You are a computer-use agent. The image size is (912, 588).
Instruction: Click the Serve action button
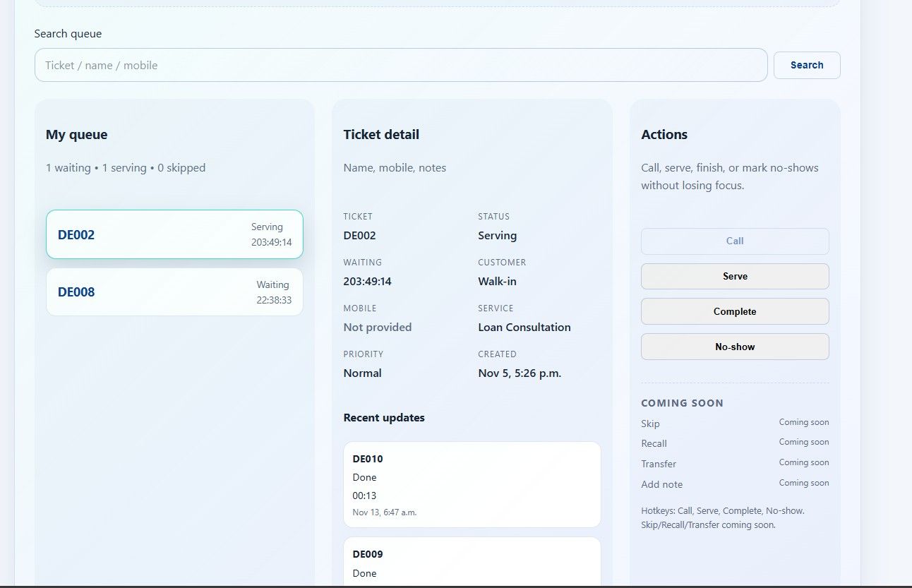[735, 276]
